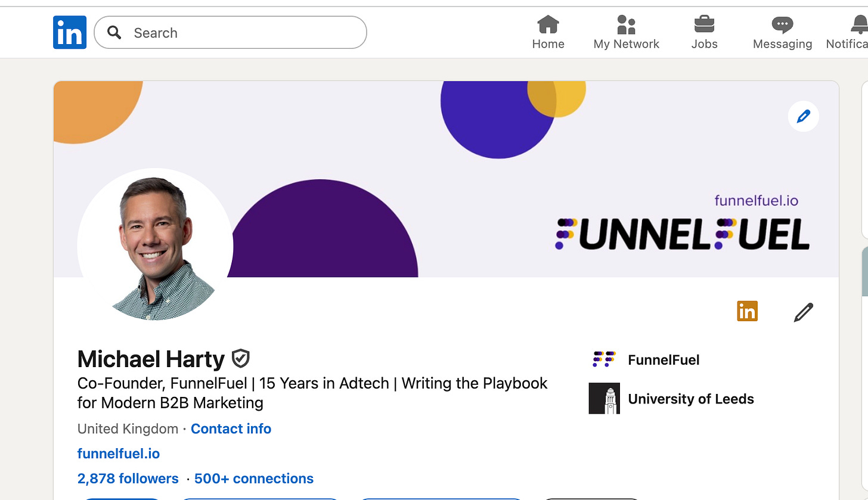Focus the Search input field
This screenshot has width=868, height=500.
230,32
